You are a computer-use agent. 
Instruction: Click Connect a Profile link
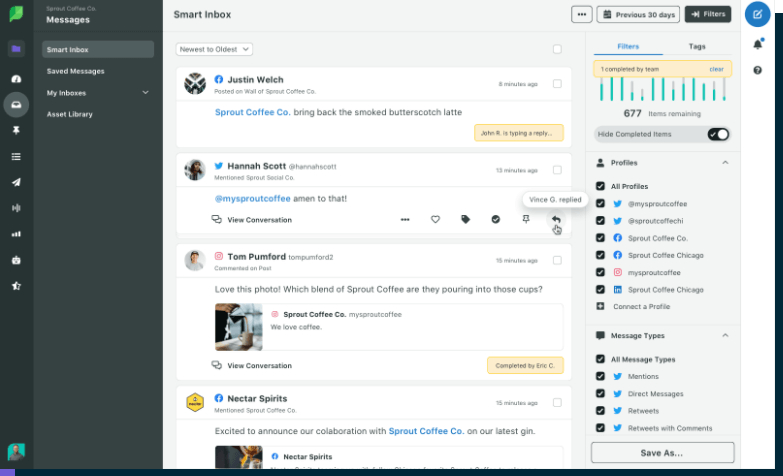pos(641,307)
